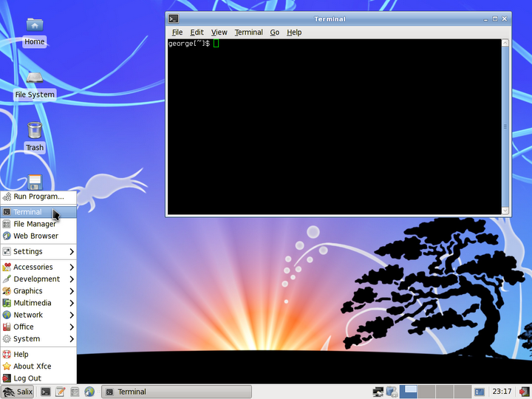Image resolution: width=532 pixels, height=399 pixels.
Task: Click the removable drives tray icon
Action: click(392, 392)
